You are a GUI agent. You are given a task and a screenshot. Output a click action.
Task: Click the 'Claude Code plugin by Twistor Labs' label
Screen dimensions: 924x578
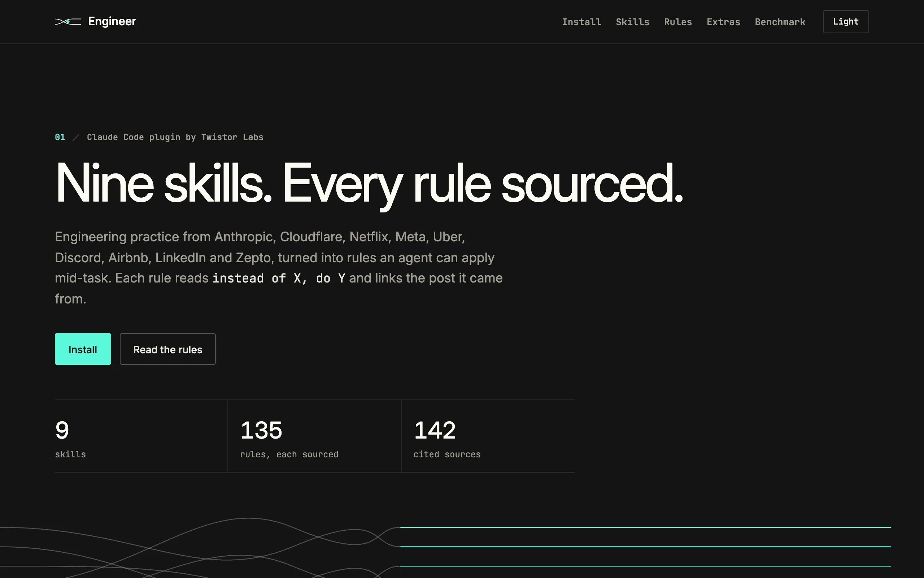(175, 137)
